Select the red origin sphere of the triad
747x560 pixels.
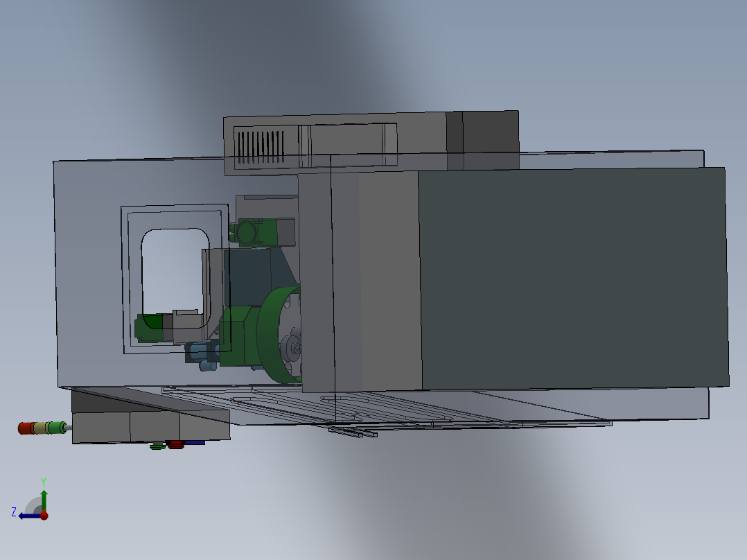[44, 516]
